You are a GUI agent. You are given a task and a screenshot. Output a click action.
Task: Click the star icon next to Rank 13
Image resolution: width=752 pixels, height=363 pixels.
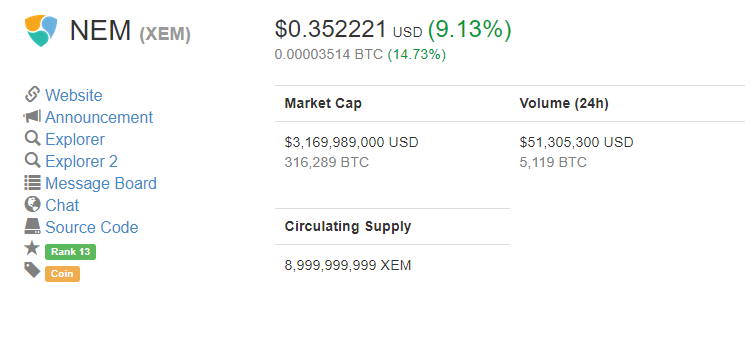tap(32, 248)
